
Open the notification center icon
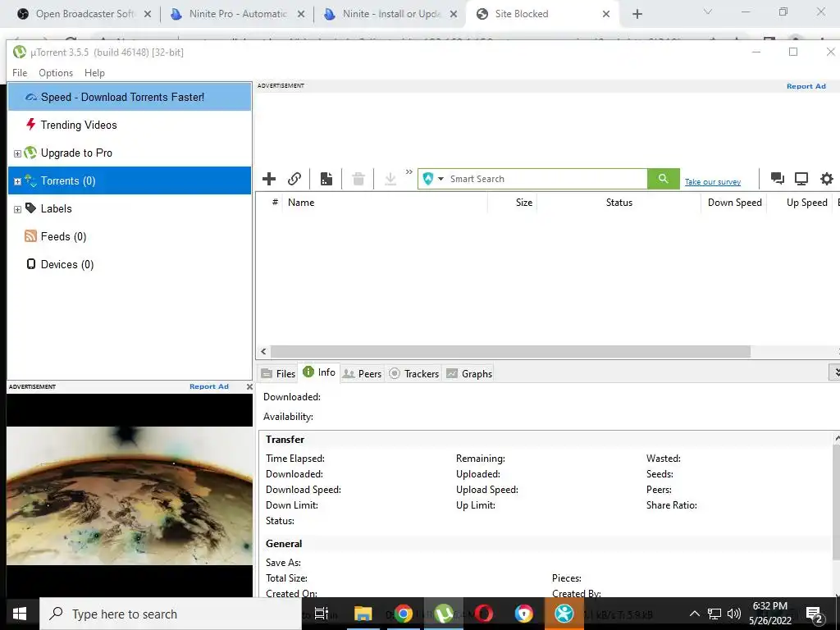click(815, 615)
